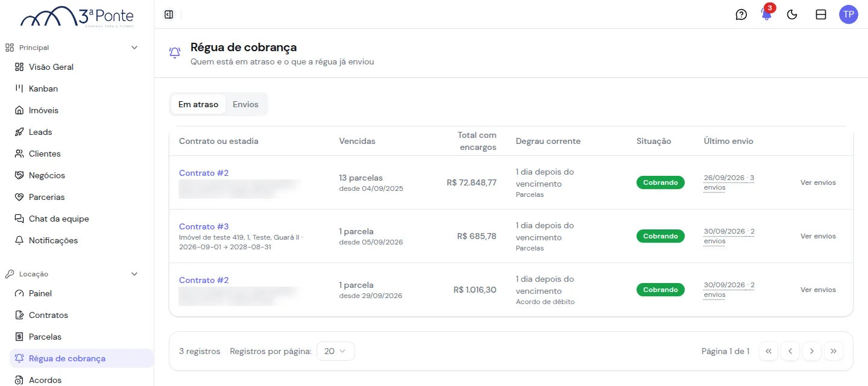The height and width of the screenshot is (386, 868).
Task: Go to next page button
Action: click(812, 351)
